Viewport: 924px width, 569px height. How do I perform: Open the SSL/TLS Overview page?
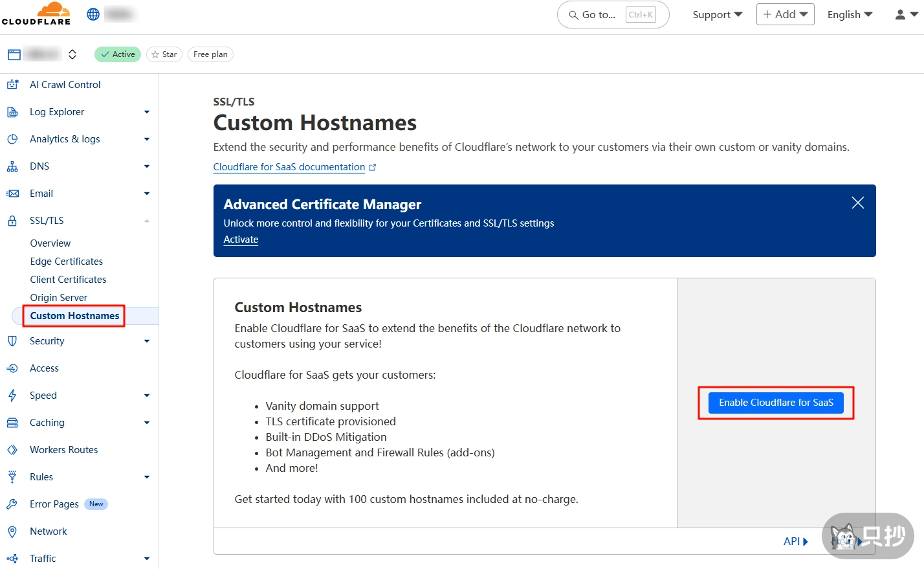click(x=50, y=243)
